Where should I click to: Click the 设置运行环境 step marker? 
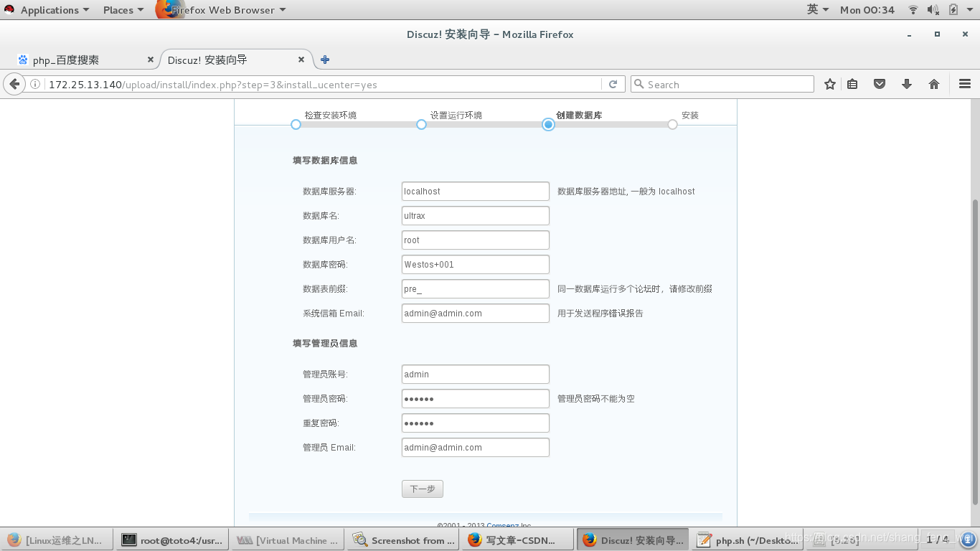pyautogui.click(x=421, y=125)
